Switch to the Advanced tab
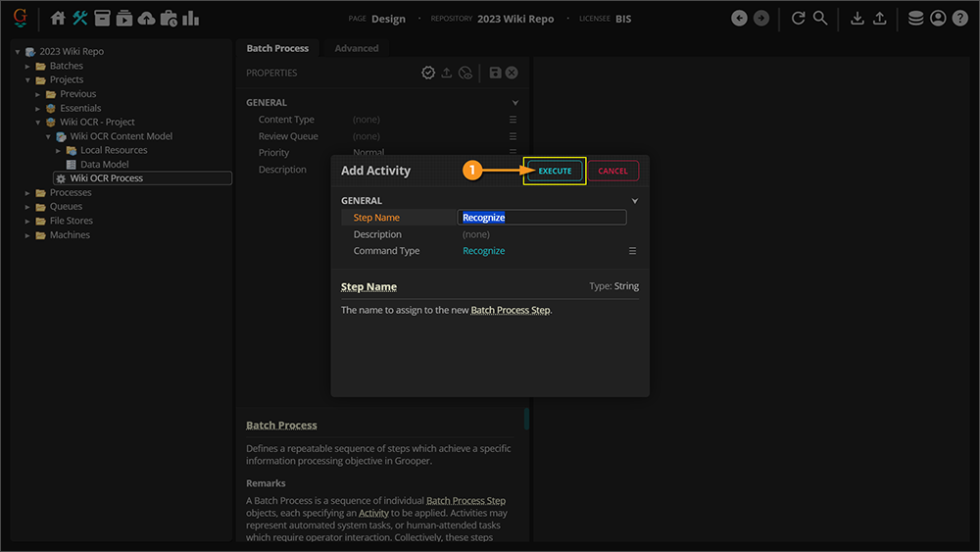 356,48
